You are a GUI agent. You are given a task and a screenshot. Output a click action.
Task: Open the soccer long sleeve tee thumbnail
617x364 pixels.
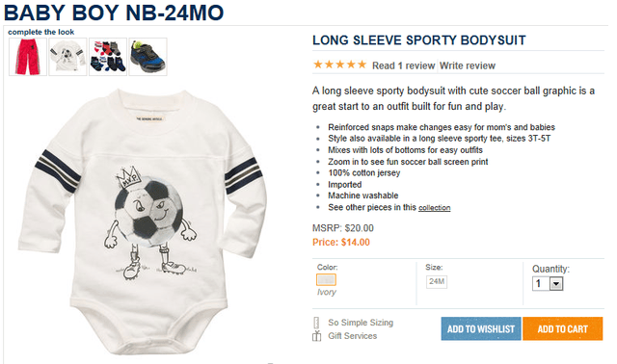pyautogui.click(x=67, y=57)
